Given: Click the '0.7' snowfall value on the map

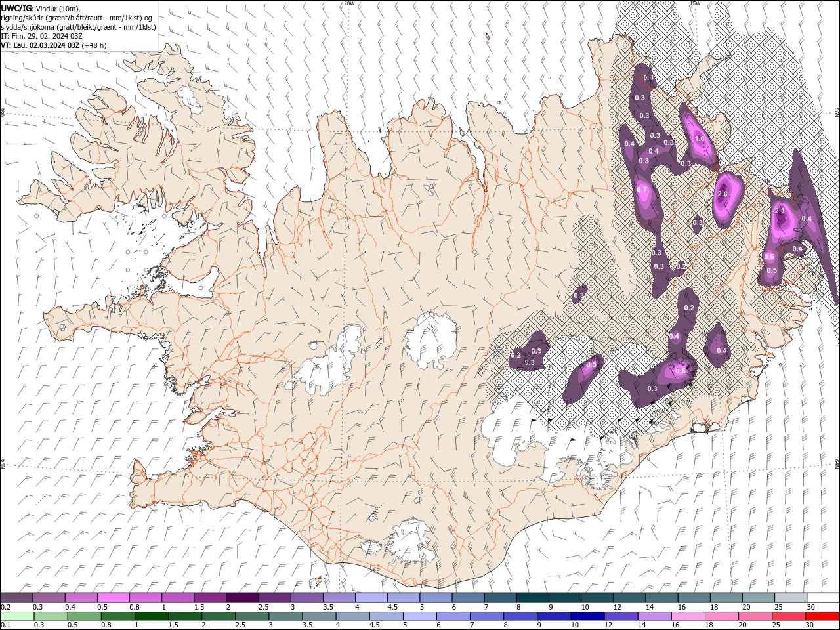Looking at the screenshot, I should pos(642,190).
